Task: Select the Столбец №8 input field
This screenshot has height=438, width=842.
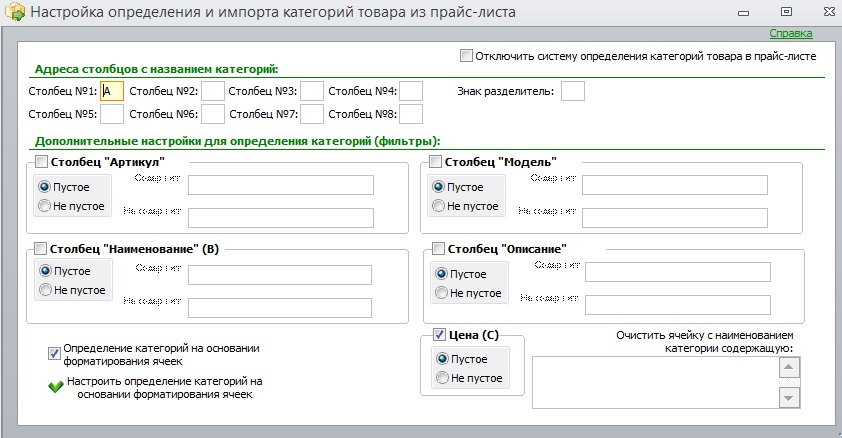Action: [411, 114]
